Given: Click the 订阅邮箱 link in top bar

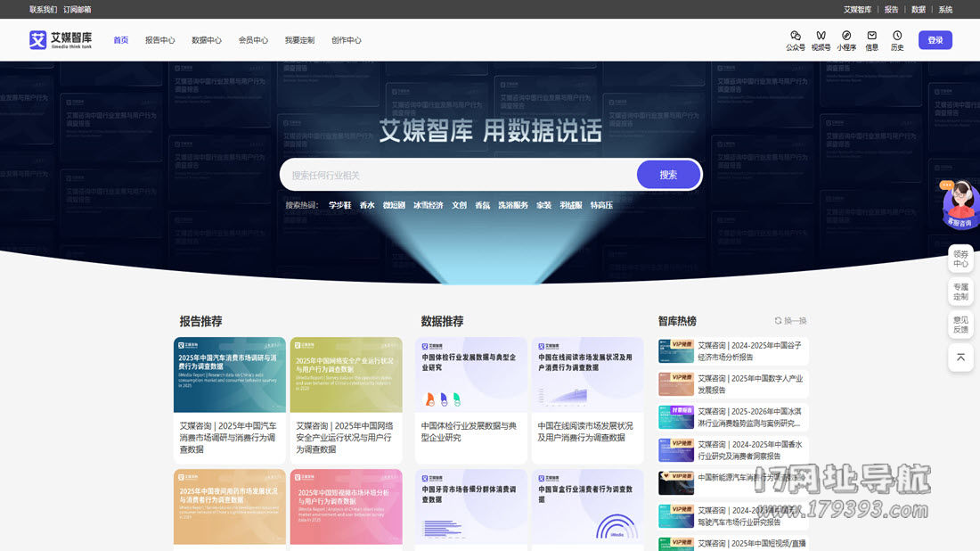Looking at the screenshot, I should [78, 10].
